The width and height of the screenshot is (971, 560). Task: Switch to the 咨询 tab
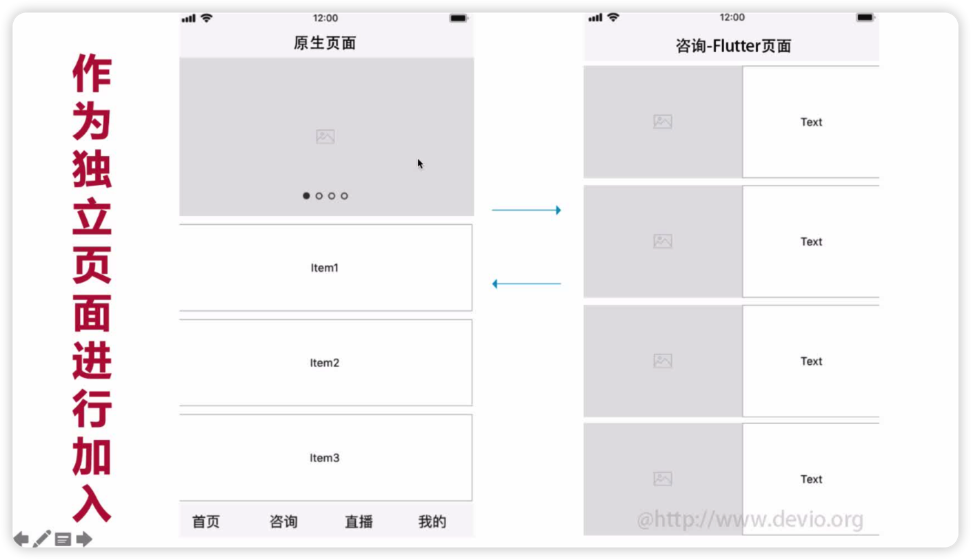(x=285, y=522)
